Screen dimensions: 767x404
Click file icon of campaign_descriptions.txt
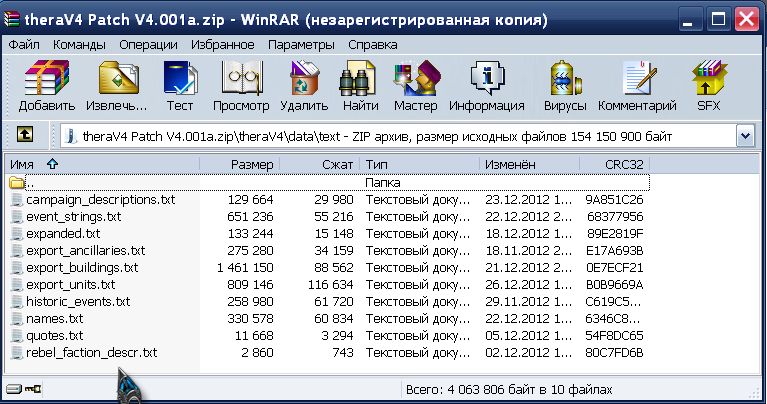[17, 200]
